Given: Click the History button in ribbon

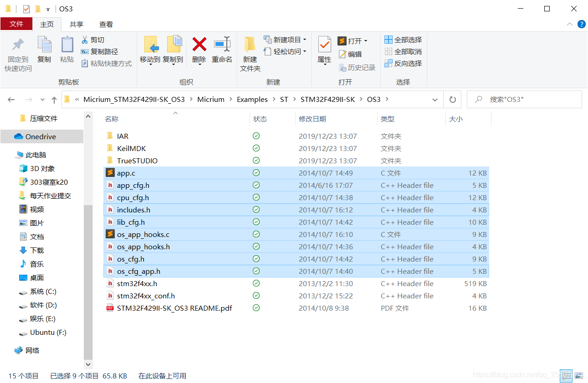Looking at the screenshot, I should (357, 67).
